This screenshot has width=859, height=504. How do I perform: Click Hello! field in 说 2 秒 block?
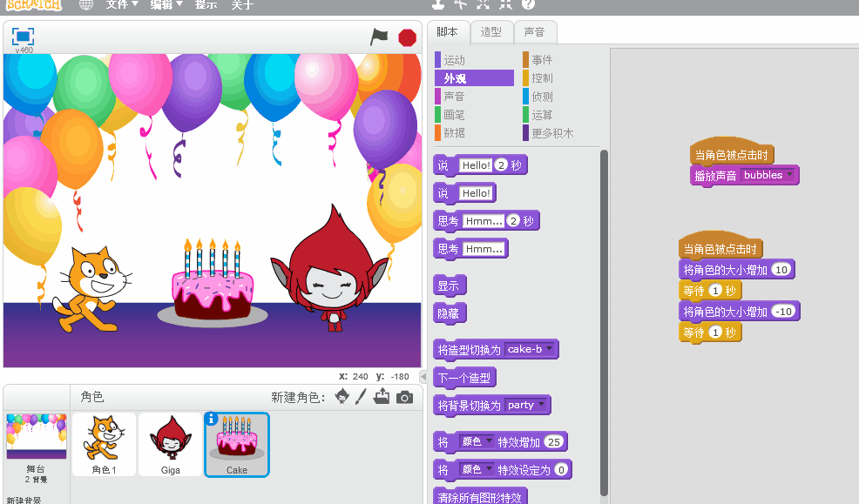pos(476,165)
